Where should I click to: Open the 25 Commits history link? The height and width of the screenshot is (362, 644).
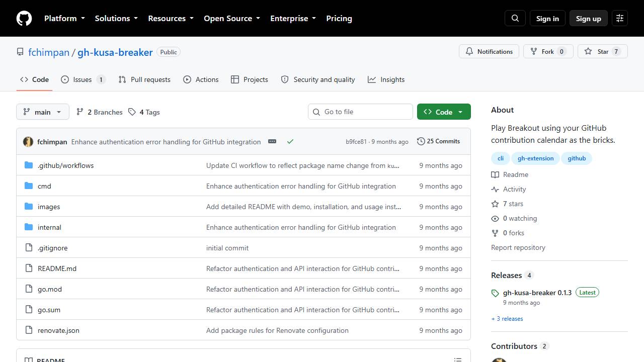coord(439,141)
